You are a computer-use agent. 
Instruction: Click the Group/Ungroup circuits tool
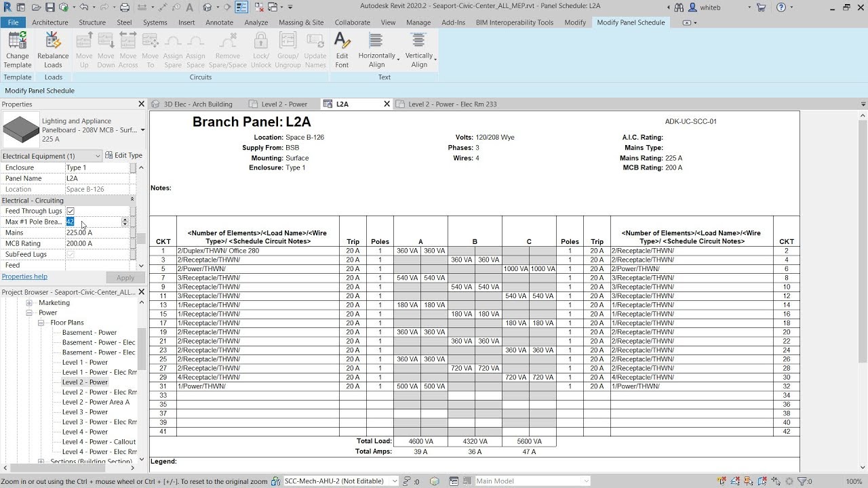tap(288, 50)
